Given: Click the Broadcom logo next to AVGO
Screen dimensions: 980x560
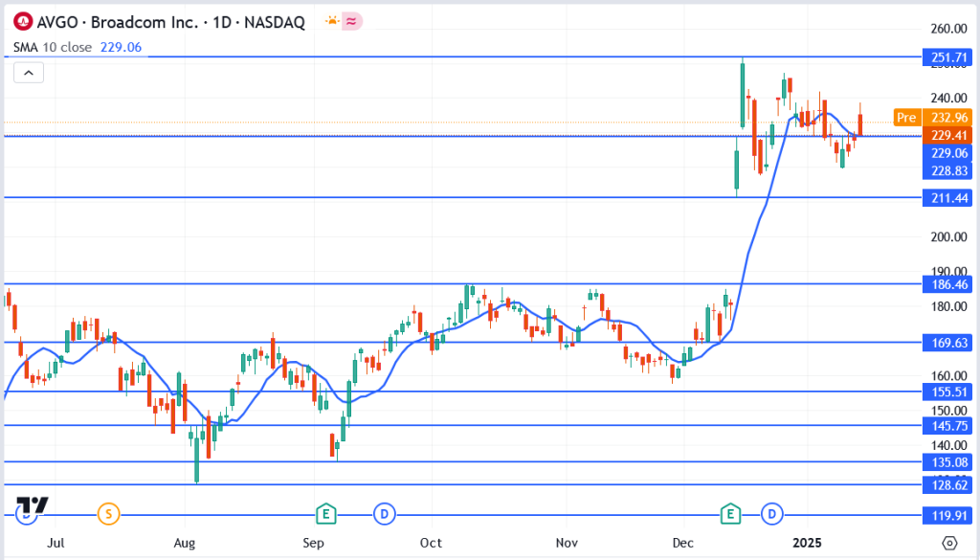Looking at the screenshot, I should coord(20,19).
